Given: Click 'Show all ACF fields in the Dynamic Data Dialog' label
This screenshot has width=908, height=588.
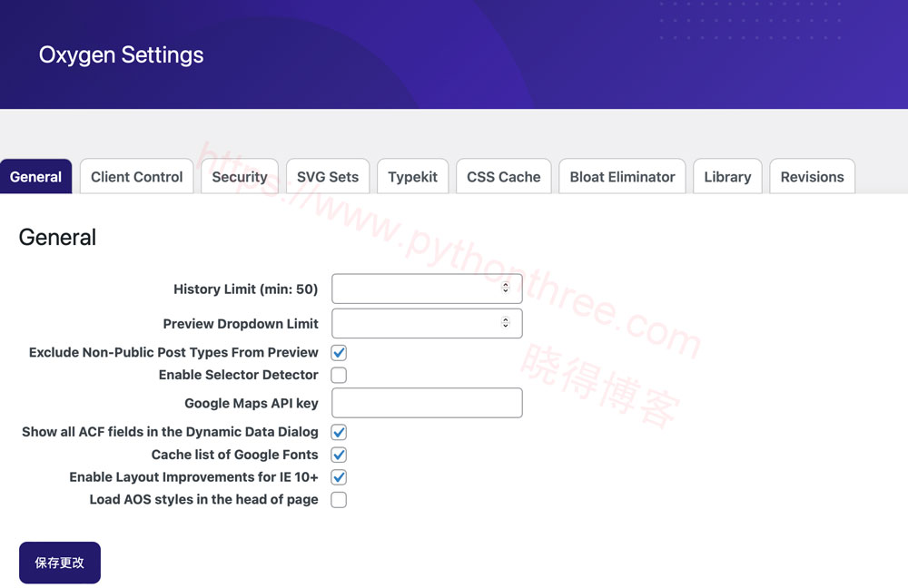Looking at the screenshot, I should pyautogui.click(x=171, y=432).
